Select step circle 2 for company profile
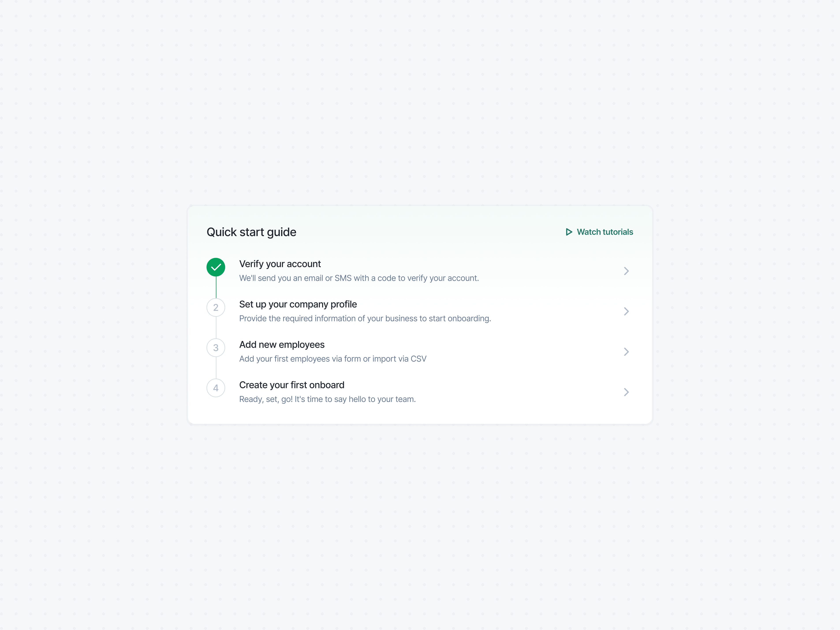The height and width of the screenshot is (630, 840). pyautogui.click(x=216, y=308)
